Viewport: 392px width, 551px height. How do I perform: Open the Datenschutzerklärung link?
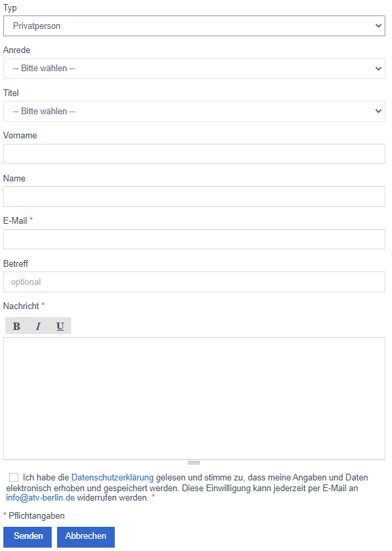point(112,477)
